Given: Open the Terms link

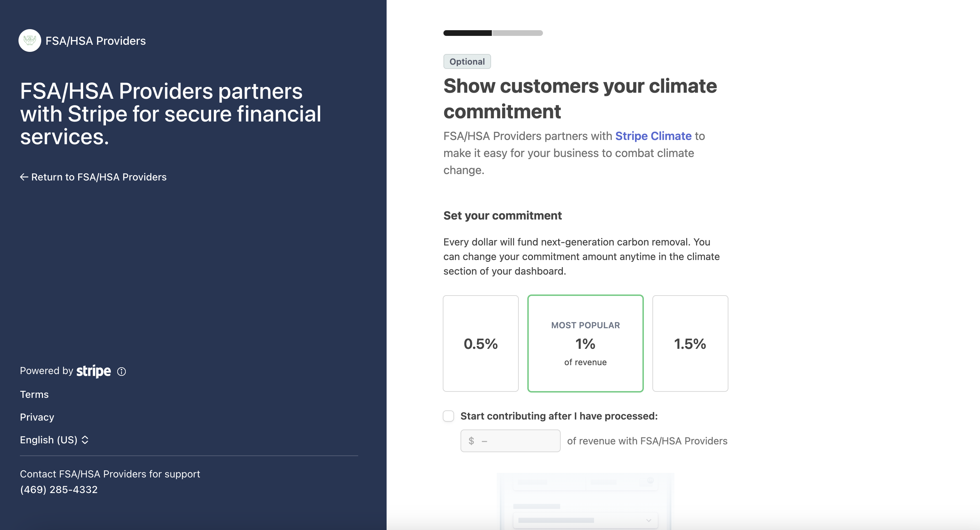Looking at the screenshot, I should pos(34,394).
